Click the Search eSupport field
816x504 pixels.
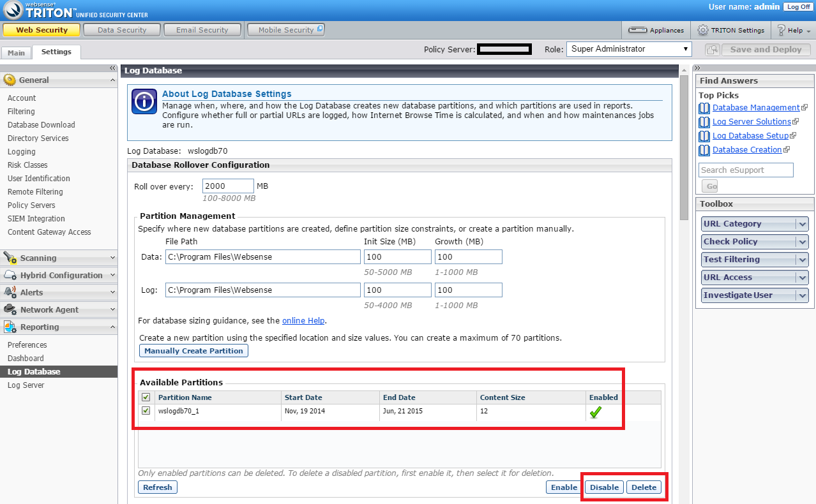click(x=746, y=170)
